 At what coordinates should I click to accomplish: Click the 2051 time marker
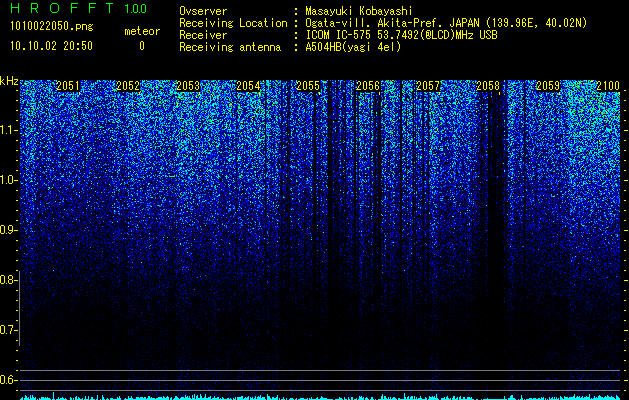point(68,86)
